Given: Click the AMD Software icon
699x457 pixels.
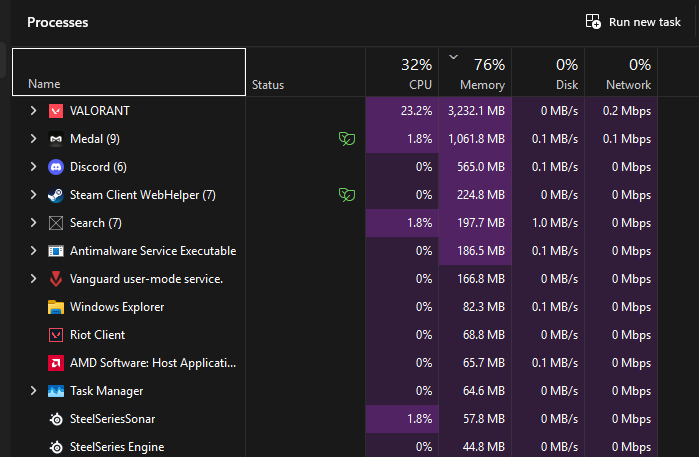Looking at the screenshot, I should 56,363.
